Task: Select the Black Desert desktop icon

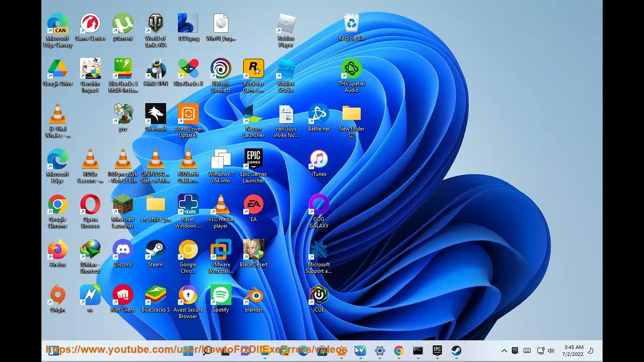Action: pos(253,254)
